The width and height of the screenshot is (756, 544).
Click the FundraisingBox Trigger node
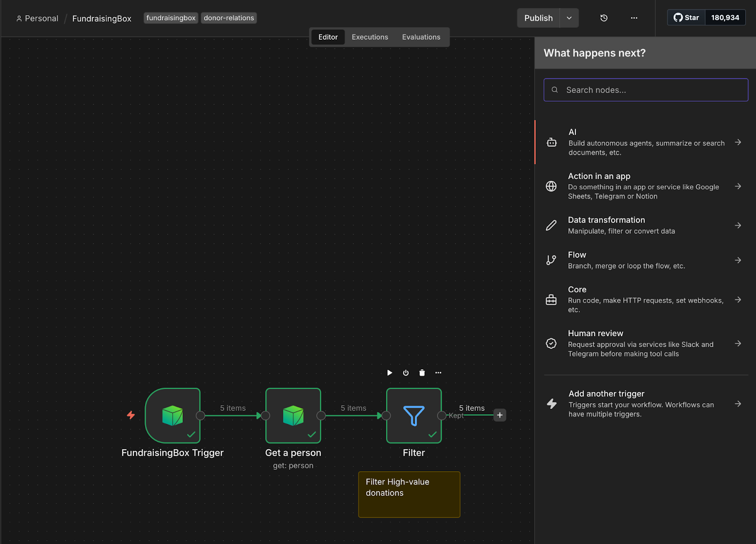(x=172, y=416)
